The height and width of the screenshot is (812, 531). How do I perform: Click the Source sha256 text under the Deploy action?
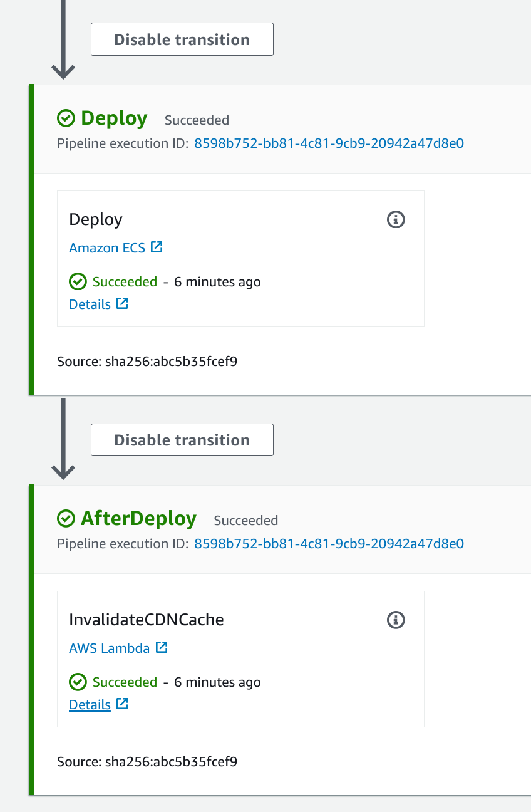(x=147, y=362)
